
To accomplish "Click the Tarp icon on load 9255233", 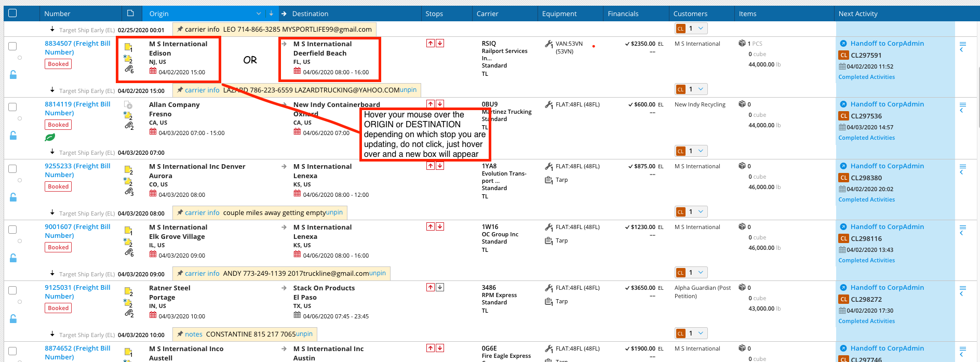I will click(548, 180).
